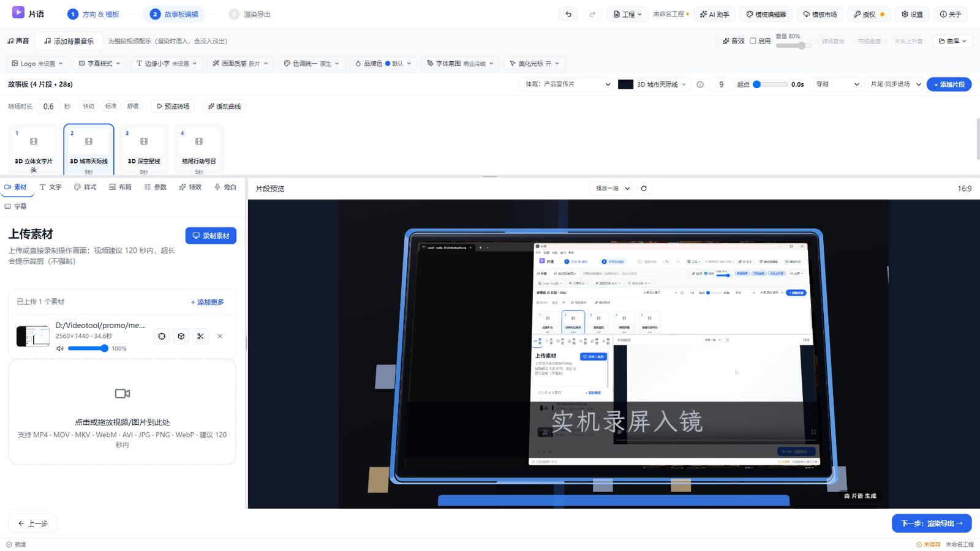Enable the 启用 sound effects checkbox
980x551 pixels.
[x=753, y=41]
